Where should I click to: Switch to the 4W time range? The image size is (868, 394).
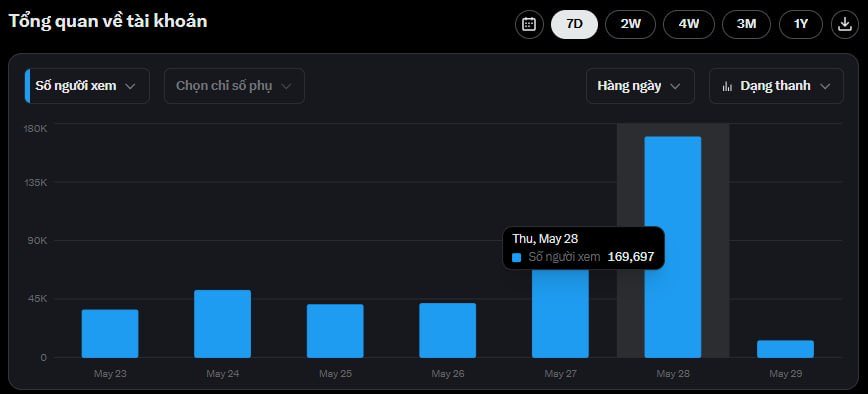pos(689,24)
